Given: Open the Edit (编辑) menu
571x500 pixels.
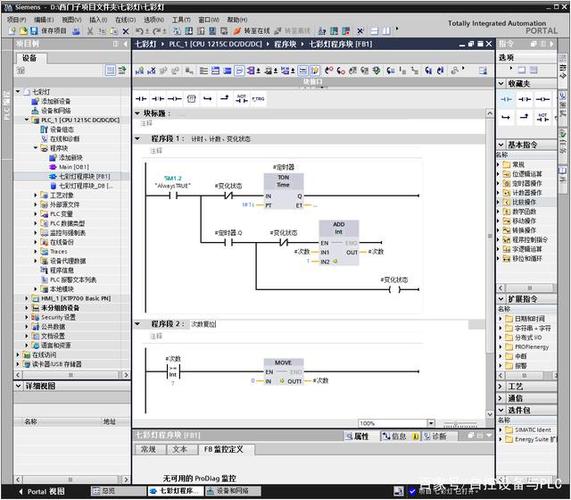Looking at the screenshot, I should click(x=44, y=19).
